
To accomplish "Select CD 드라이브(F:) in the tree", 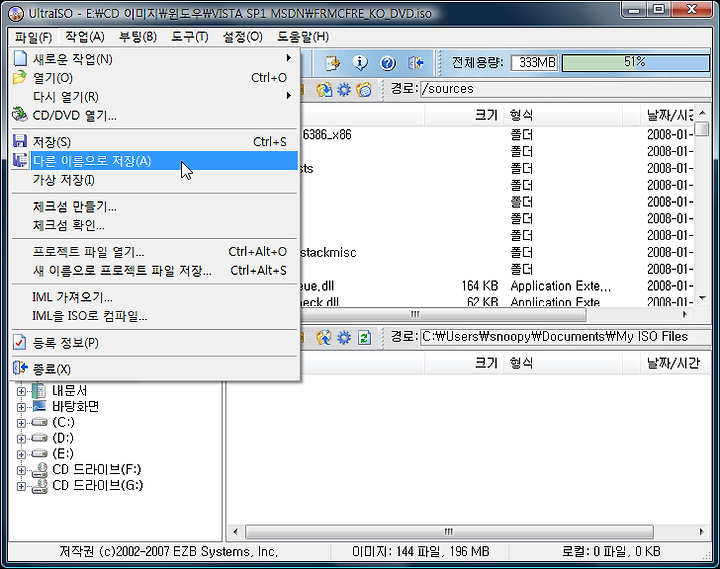I will click(x=96, y=469).
